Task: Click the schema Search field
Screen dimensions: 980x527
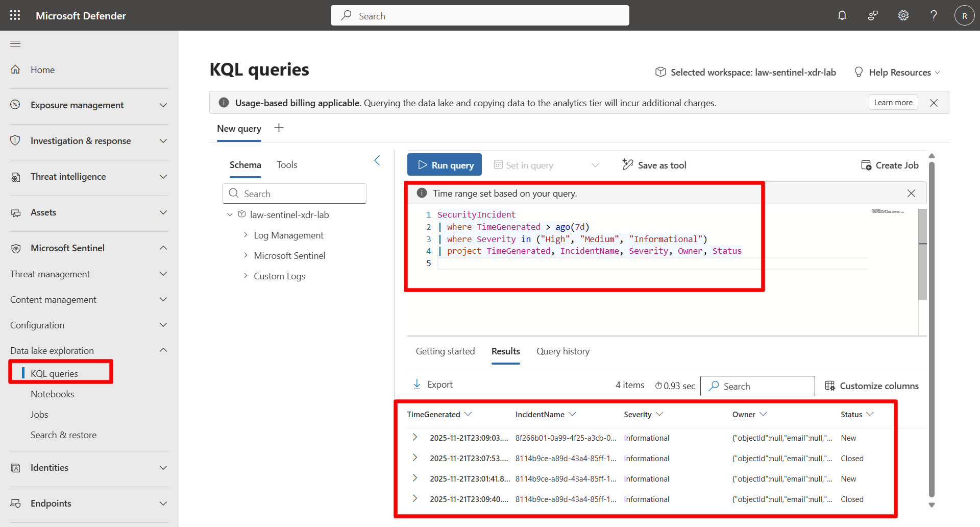Action: [x=295, y=194]
